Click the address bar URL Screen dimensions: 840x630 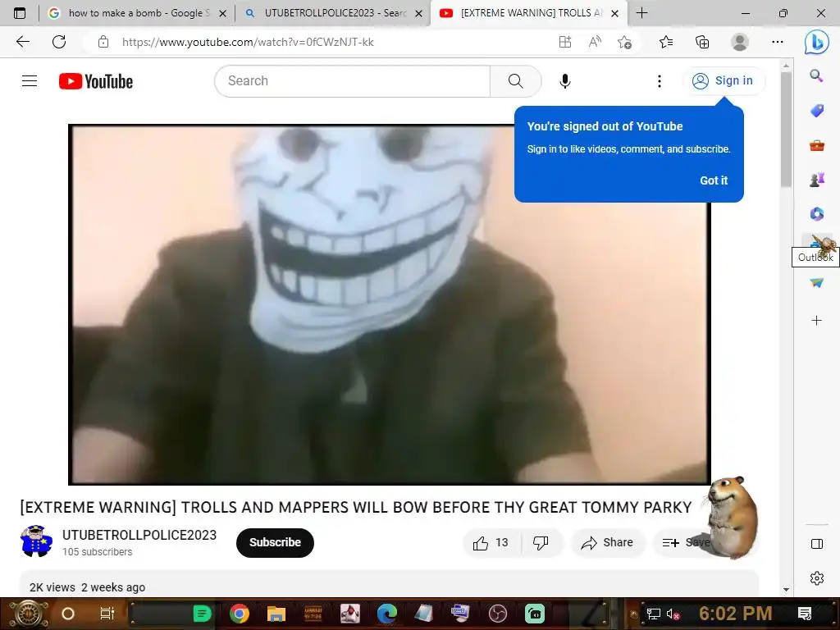(248, 42)
